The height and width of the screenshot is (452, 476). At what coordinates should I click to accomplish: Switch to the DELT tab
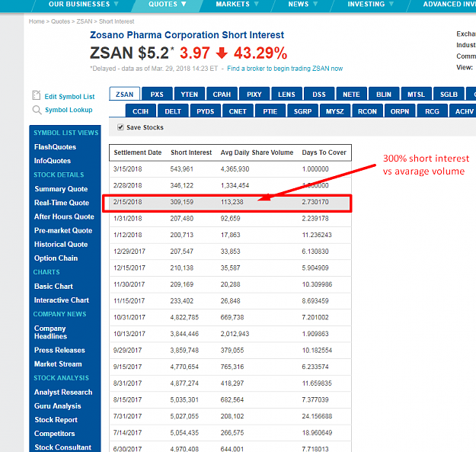pos(173,111)
